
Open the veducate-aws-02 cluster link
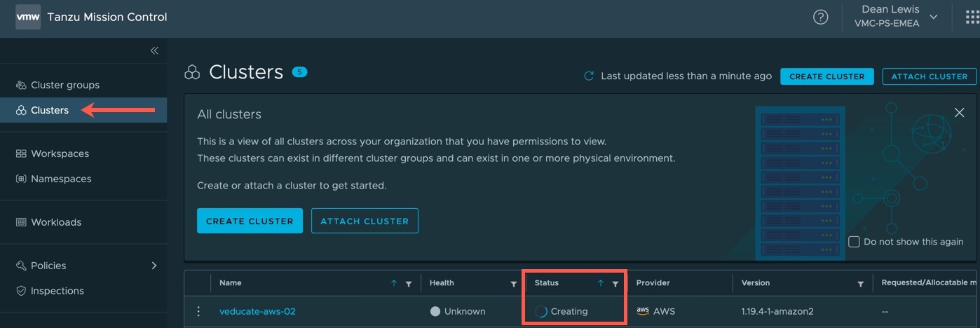(x=257, y=311)
